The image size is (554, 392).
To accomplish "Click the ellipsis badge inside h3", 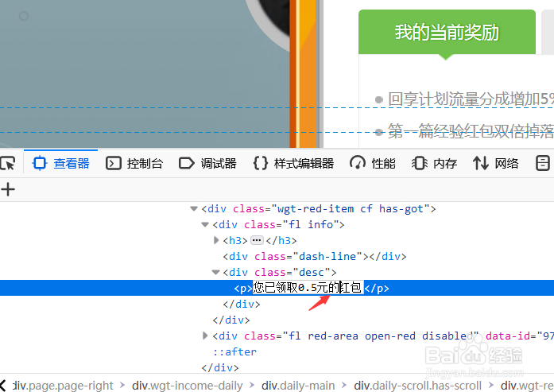I will click(257, 240).
